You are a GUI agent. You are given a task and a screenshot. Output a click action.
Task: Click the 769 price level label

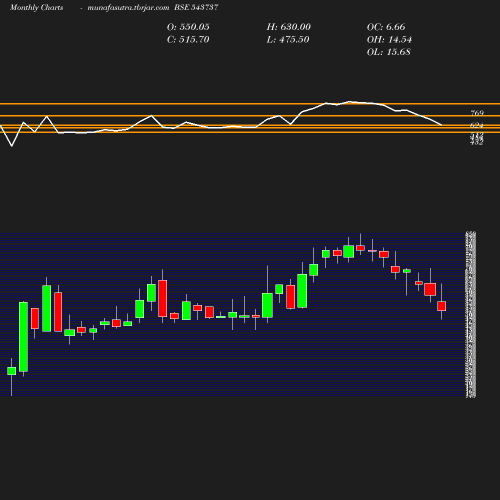pos(477,113)
